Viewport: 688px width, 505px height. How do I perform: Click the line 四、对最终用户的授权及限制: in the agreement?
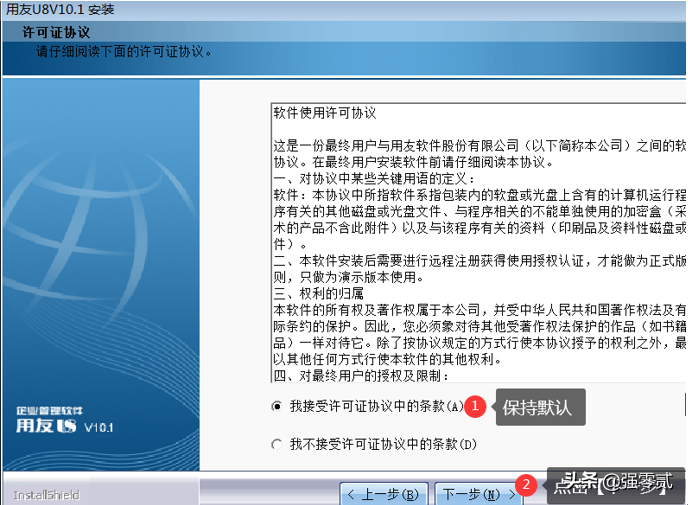click(x=361, y=376)
